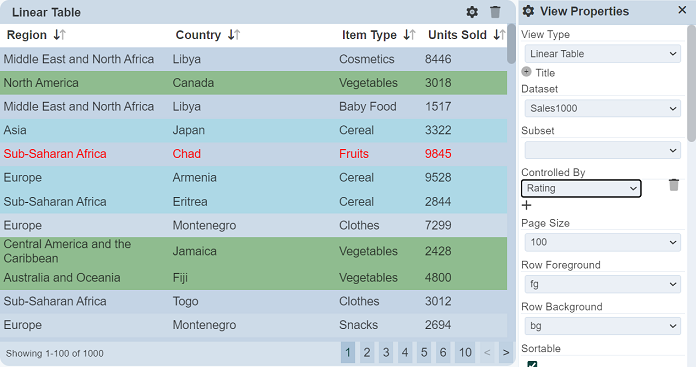Add another controller with plus icon
The width and height of the screenshot is (696, 367).
coord(526,205)
